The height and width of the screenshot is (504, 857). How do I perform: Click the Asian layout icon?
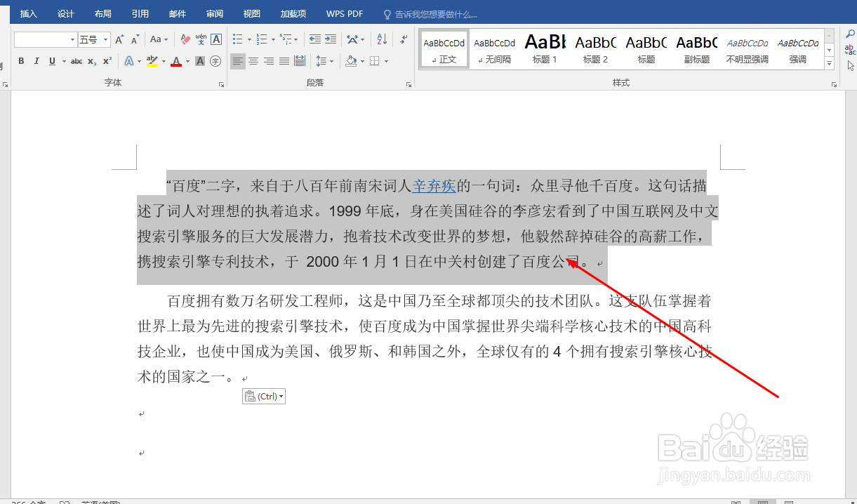pyautogui.click(x=352, y=39)
